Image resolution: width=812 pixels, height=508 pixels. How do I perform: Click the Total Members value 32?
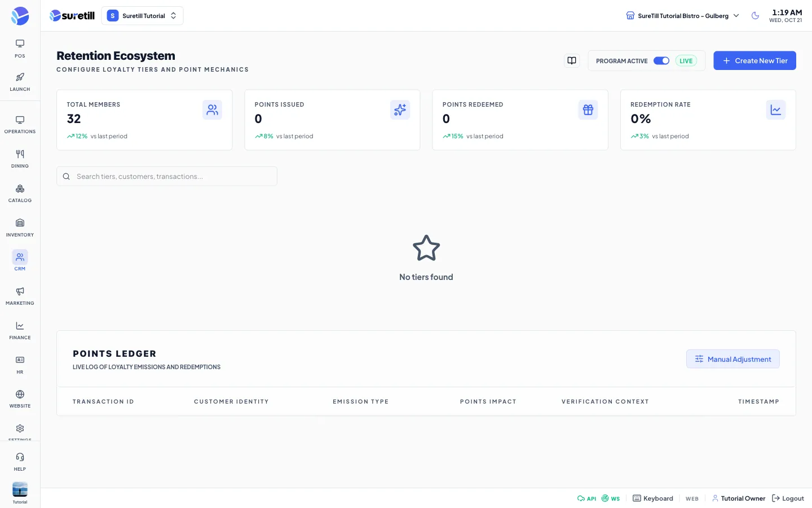74,119
